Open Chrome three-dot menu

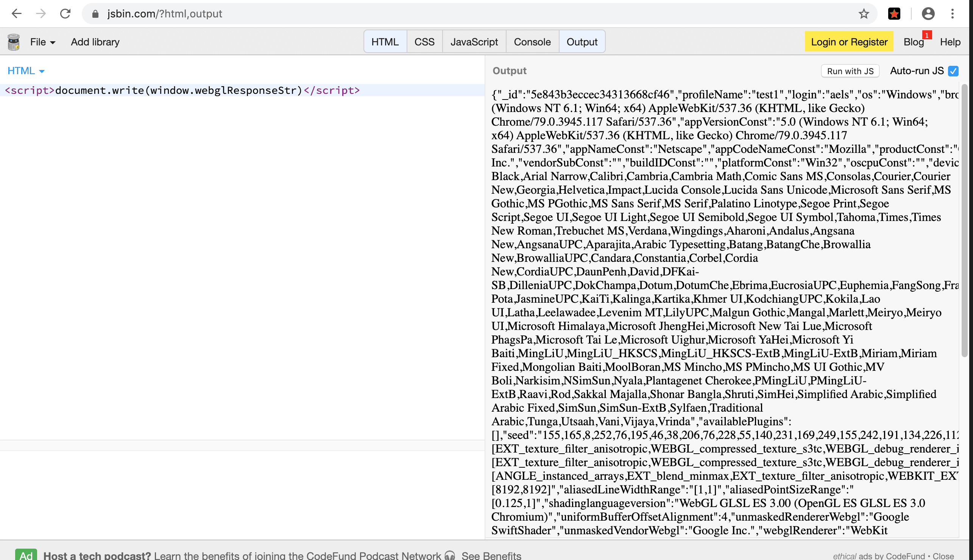tap(952, 14)
